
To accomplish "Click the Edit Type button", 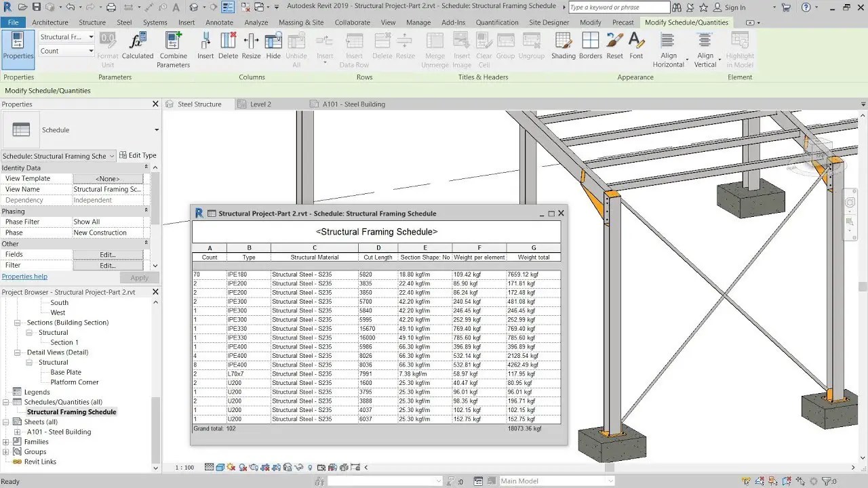I will tap(138, 155).
